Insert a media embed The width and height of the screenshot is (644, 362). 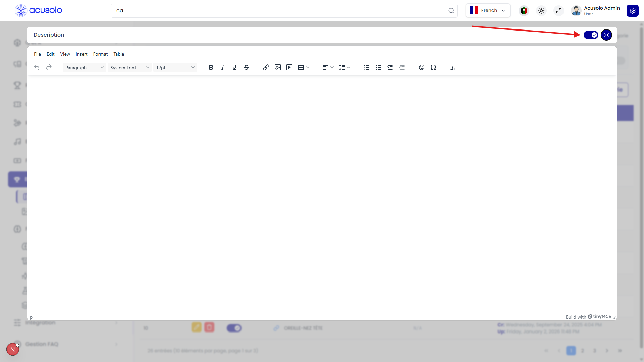click(289, 67)
